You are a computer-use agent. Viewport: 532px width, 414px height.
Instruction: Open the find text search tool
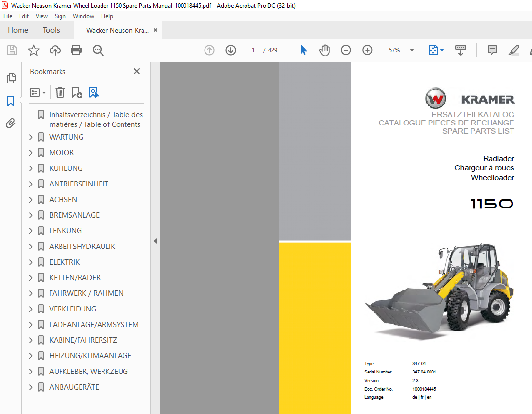point(98,51)
